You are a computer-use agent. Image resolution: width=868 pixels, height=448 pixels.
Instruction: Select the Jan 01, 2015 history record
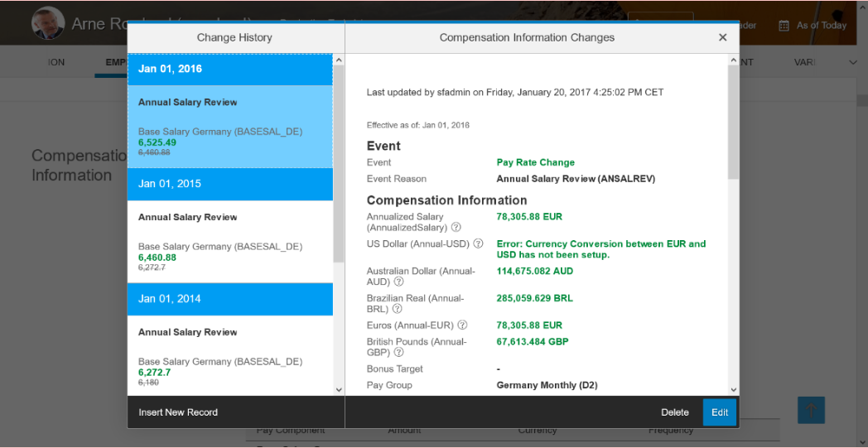[x=230, y=184]
